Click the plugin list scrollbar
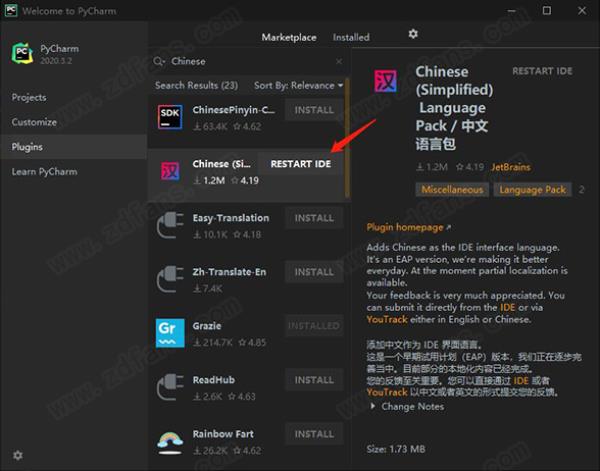 (x=347, y=138)
